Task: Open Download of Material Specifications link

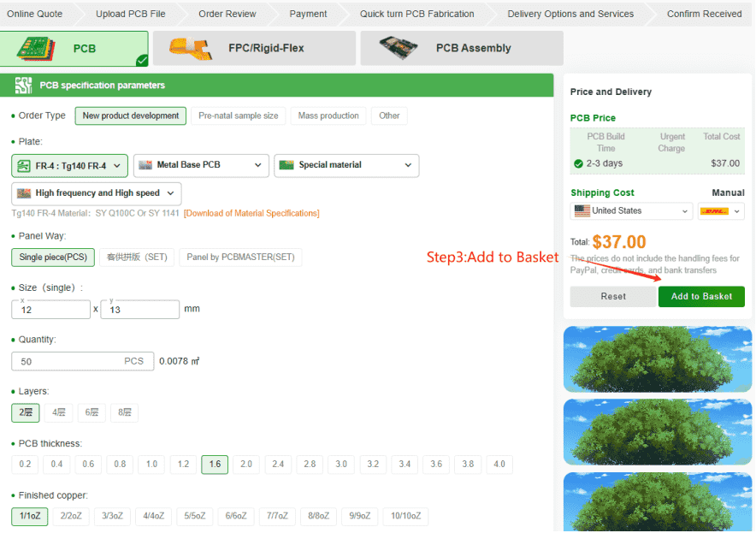Action: click(251, 212)
